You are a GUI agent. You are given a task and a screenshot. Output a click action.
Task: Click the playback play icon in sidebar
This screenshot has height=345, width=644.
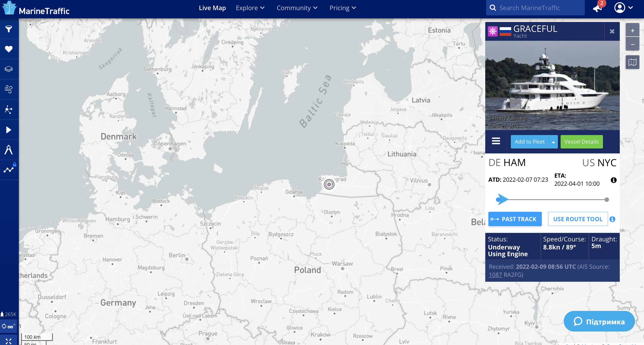9,130
